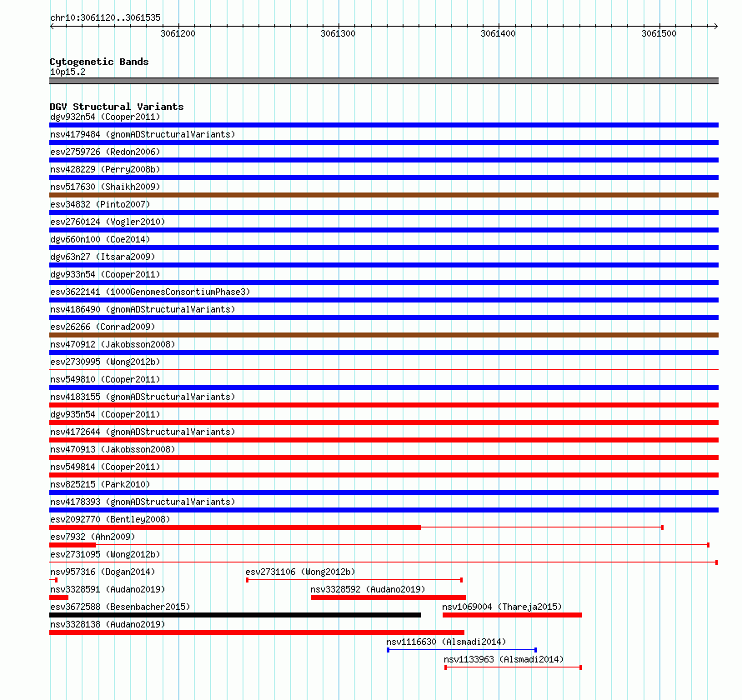This screenshot has height=700, width=742.
Task: Click the dgv660n100 (Coe2014) label
Action: (100, 239)
